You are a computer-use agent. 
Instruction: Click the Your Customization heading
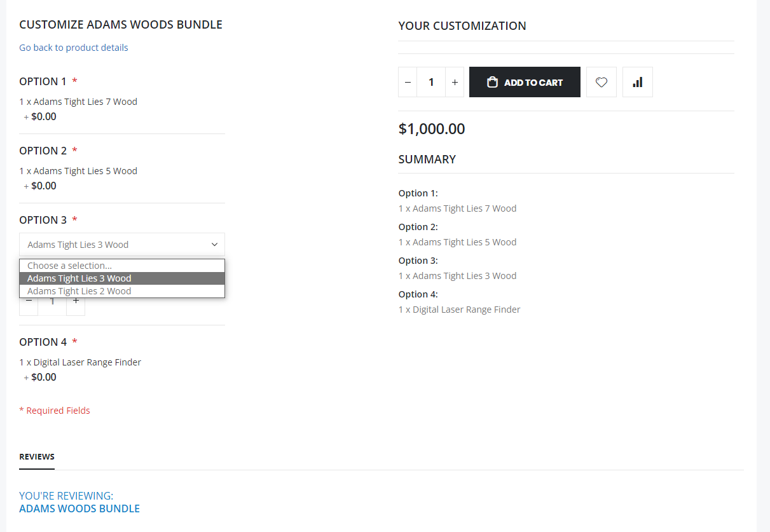click(x=462, y=26)
